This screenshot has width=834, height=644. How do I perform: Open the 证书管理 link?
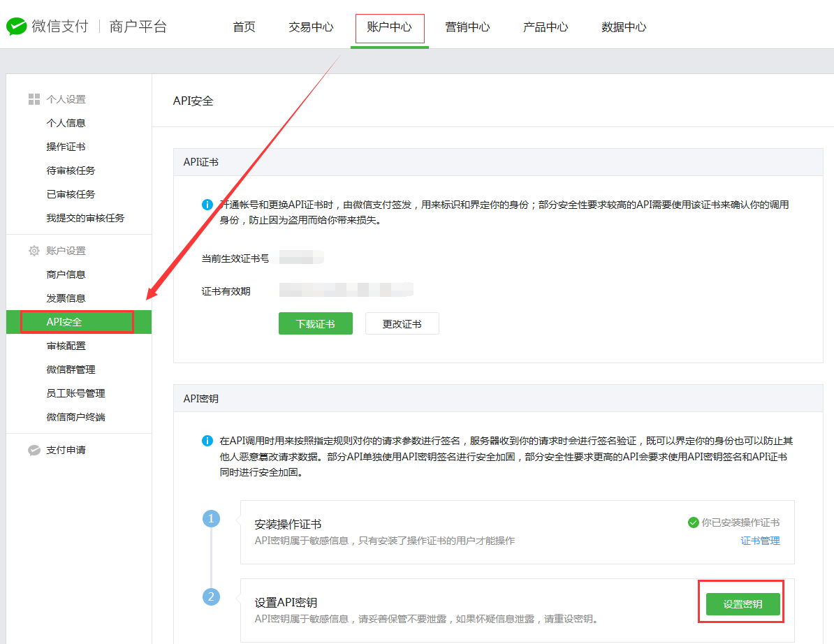760,541
